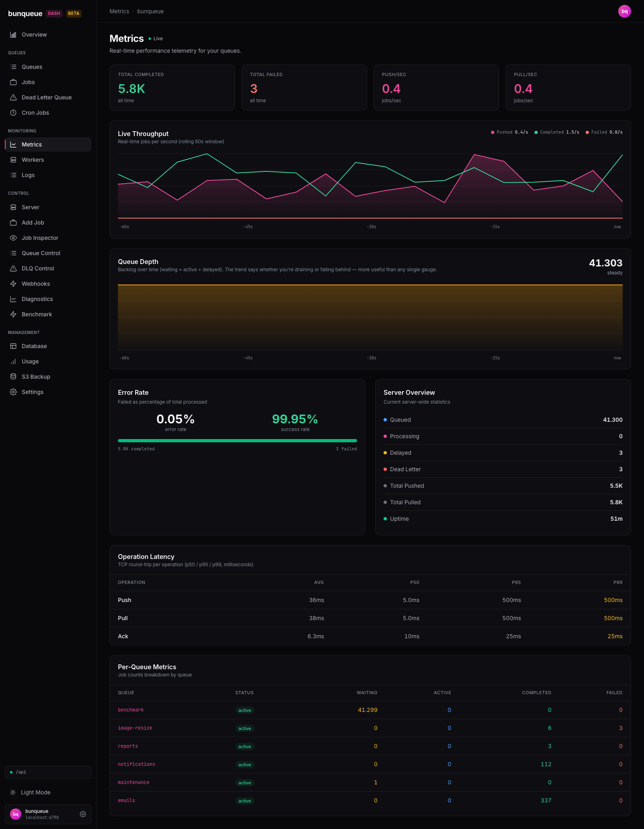The image size is (644, 829).
Task: Click the Queued 41.300 value
Action: click(x=613, y=420)
